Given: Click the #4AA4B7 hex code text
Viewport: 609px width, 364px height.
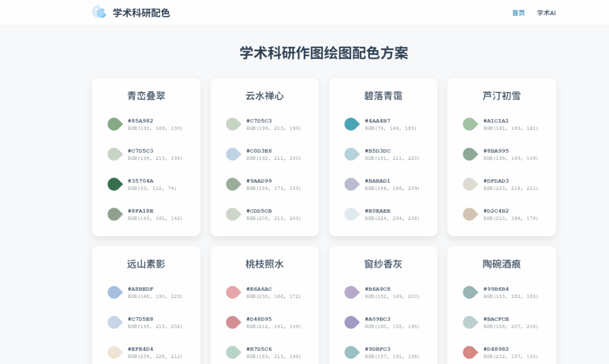Looking at the screenshot, I should (378, 121).
